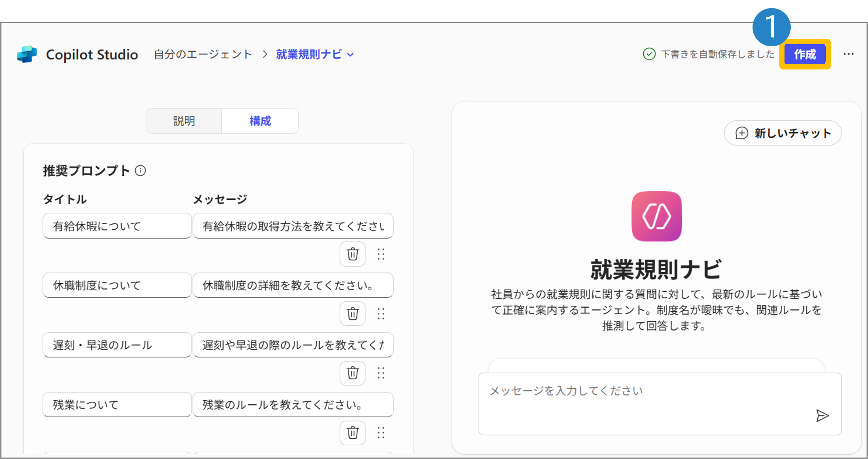868x459 pixels.
Task: Switch to the 説明 tab
Action: tap(184, 121)
